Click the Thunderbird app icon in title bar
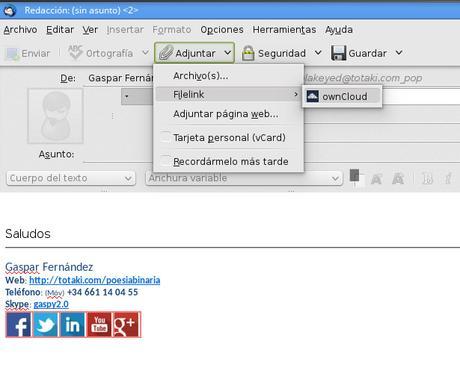This screenshot has width=460, height=376. (x=10, y=10)
